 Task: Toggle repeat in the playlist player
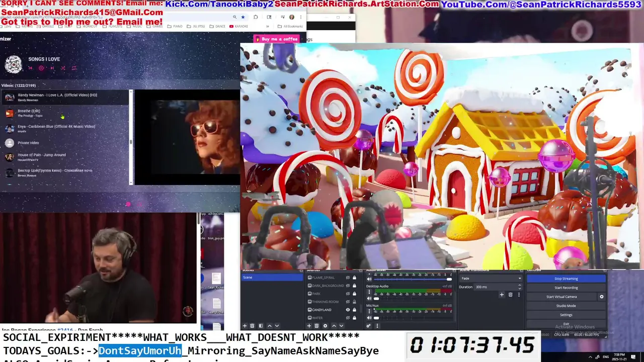click(74, 68)
